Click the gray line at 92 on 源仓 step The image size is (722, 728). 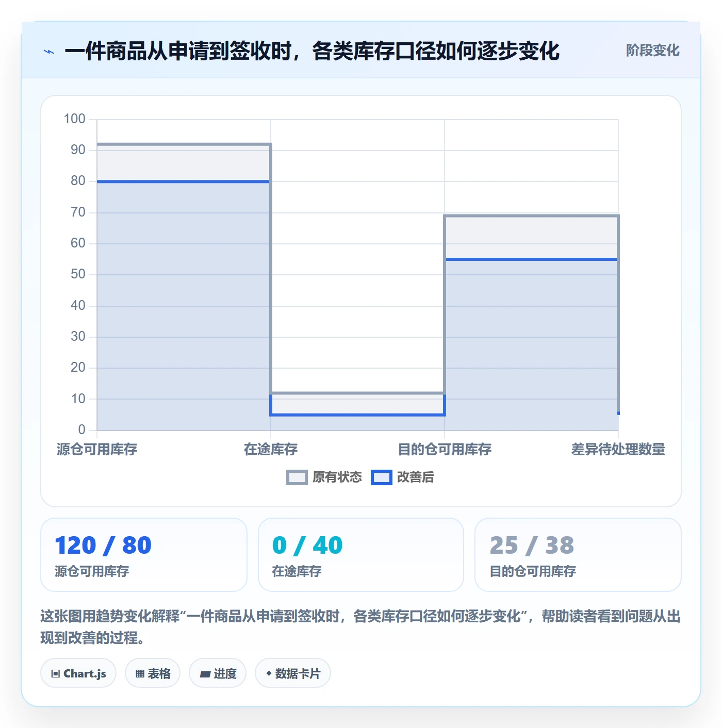point(184,144)
